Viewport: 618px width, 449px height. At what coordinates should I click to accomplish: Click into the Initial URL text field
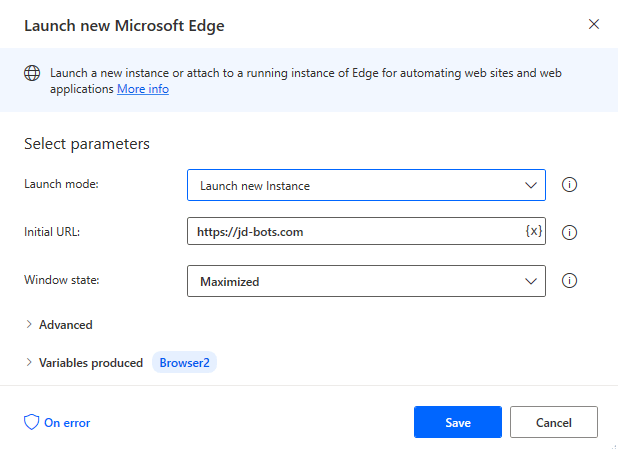[350, 232]
